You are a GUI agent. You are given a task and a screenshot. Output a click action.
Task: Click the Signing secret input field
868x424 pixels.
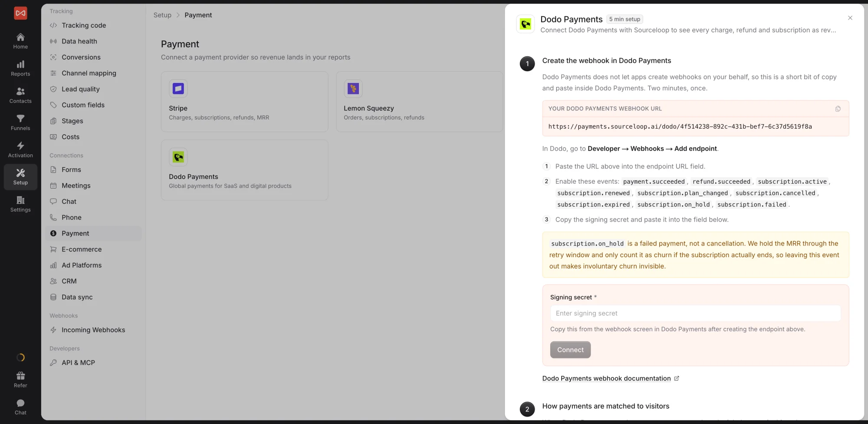coord(695,313)
